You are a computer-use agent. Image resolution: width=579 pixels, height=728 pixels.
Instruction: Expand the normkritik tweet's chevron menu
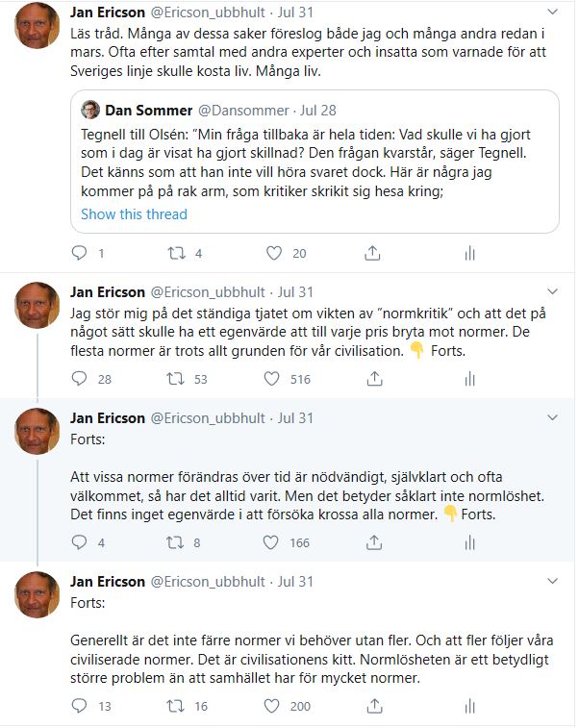[x=552, y=291]
